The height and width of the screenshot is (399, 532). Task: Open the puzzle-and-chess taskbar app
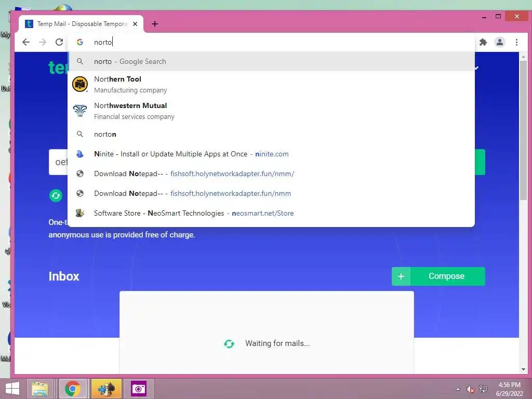[106, 389]
